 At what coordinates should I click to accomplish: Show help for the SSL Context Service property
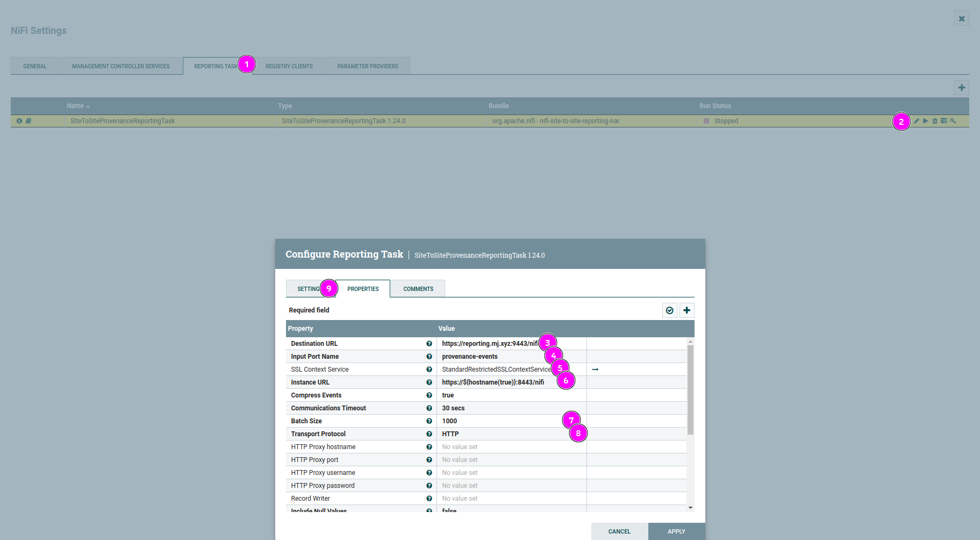click(429, 370)
